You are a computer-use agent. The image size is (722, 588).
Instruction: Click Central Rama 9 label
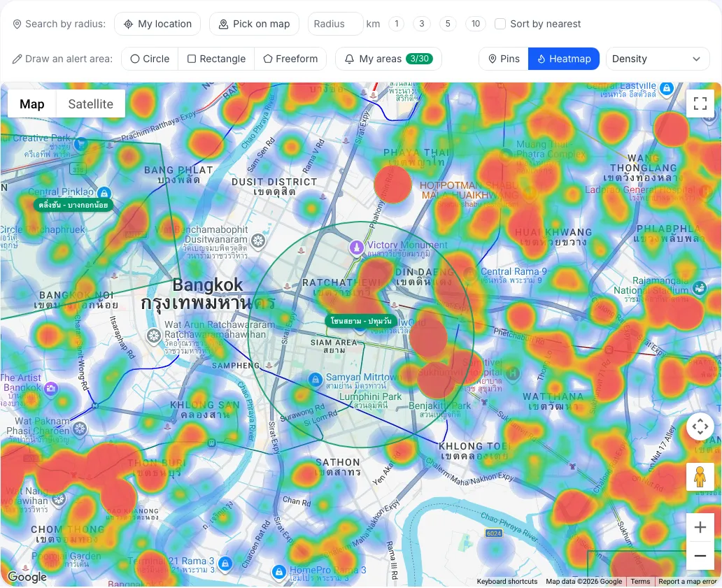click(514, 271)
